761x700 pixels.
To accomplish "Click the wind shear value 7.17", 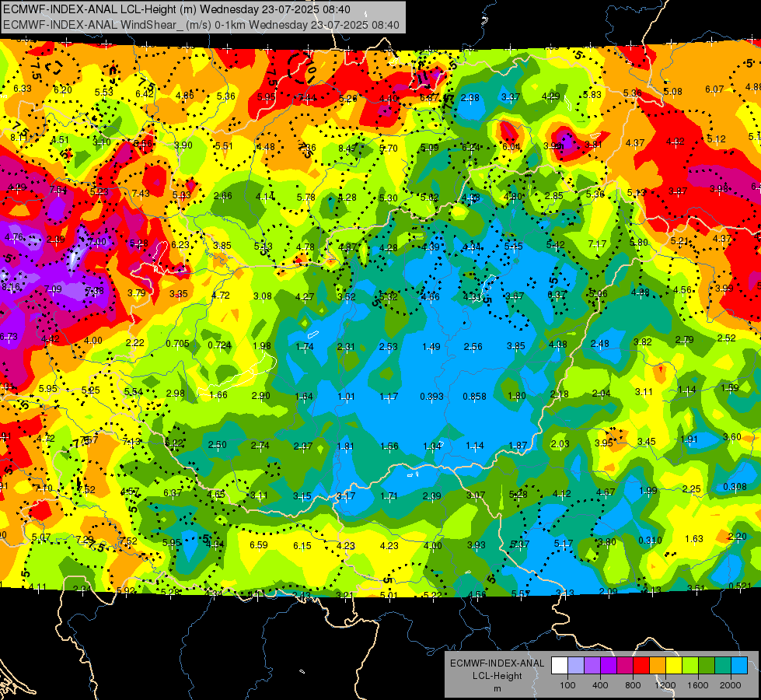I will (597, 243).
